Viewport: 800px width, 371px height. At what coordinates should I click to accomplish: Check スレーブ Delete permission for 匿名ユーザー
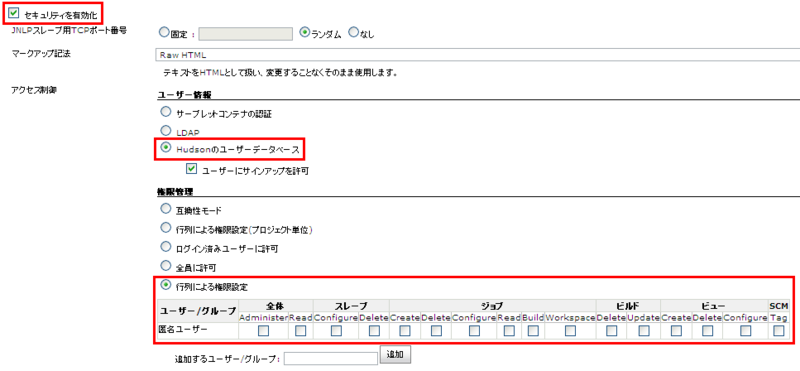(374, 331)
